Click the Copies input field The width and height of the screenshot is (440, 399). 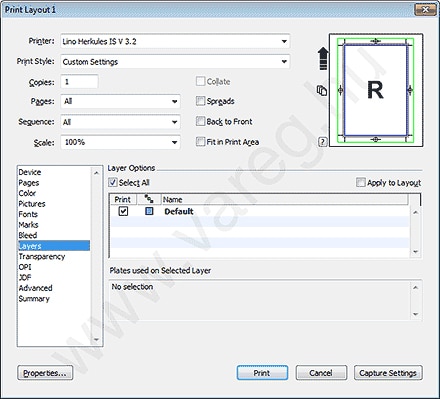79,82
